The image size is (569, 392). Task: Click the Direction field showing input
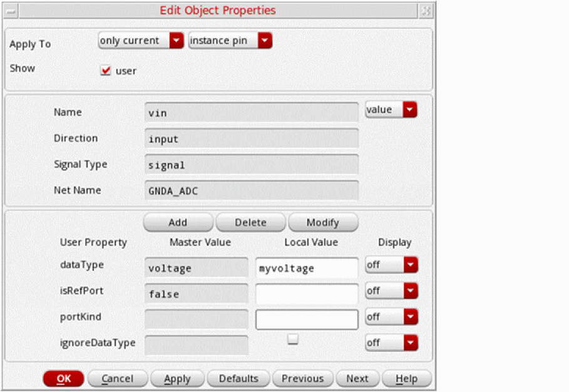coord(252,138)
